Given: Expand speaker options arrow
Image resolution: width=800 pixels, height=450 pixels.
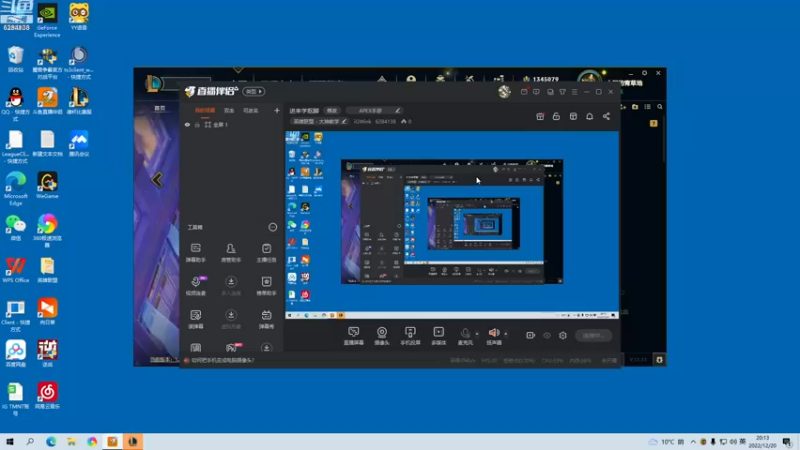Looking at the screenshot, I should coord(506,334).
